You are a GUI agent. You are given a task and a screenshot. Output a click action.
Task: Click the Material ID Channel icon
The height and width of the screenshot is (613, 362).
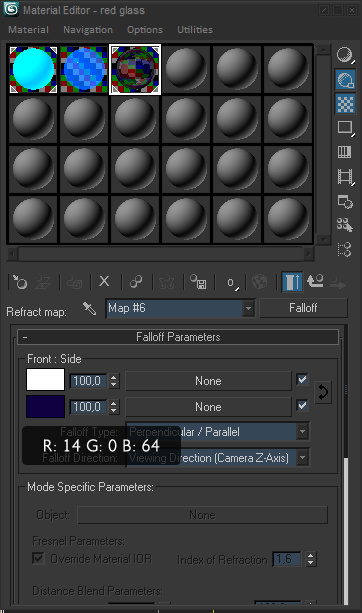(x=232, y=282)
